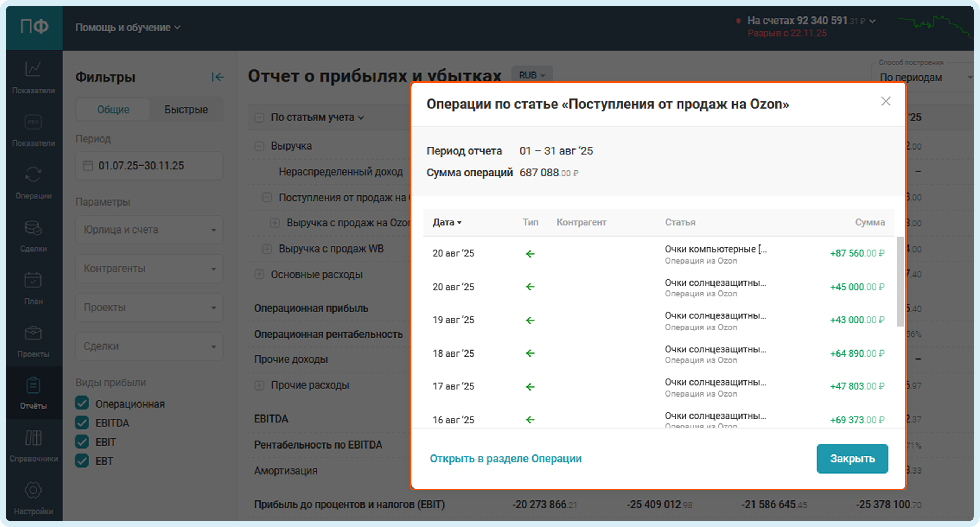This screenshot has height=527, width=980.
Task: Uncheck the Операционная profit checkbox
Action: pos(82,403)
